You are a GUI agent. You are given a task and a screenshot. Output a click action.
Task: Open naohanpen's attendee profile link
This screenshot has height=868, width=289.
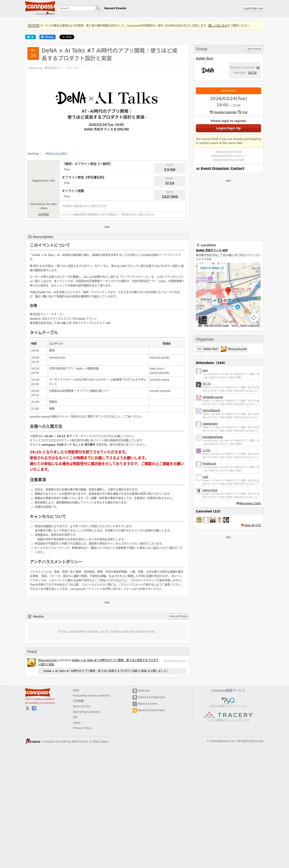[x=210, y=424]
